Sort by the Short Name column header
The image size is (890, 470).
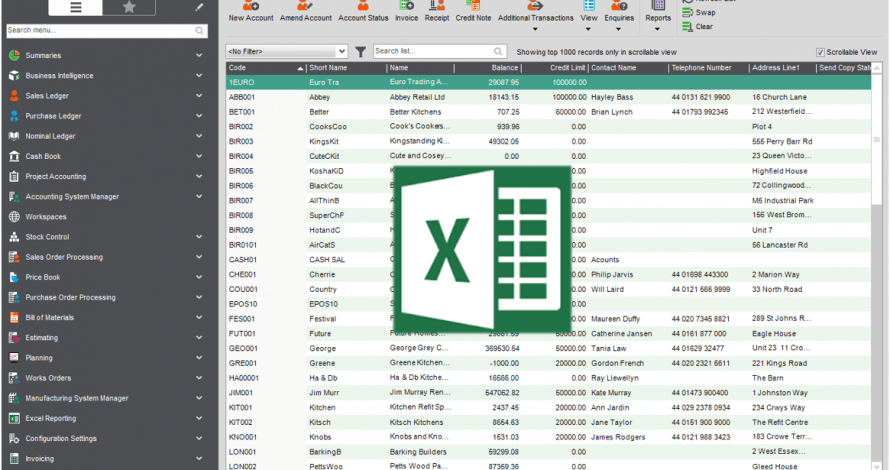346,68
